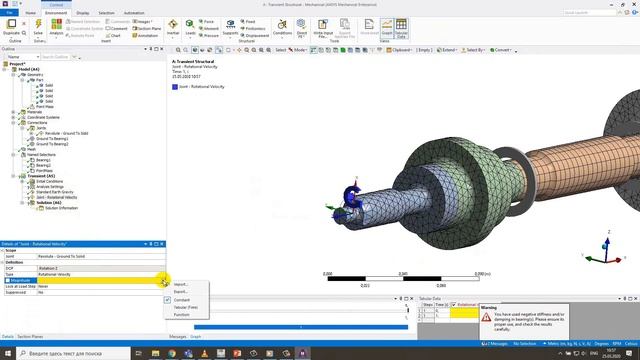Open the Extend dropdown
Screen dimensions: 640x360
tap(446, 50)
